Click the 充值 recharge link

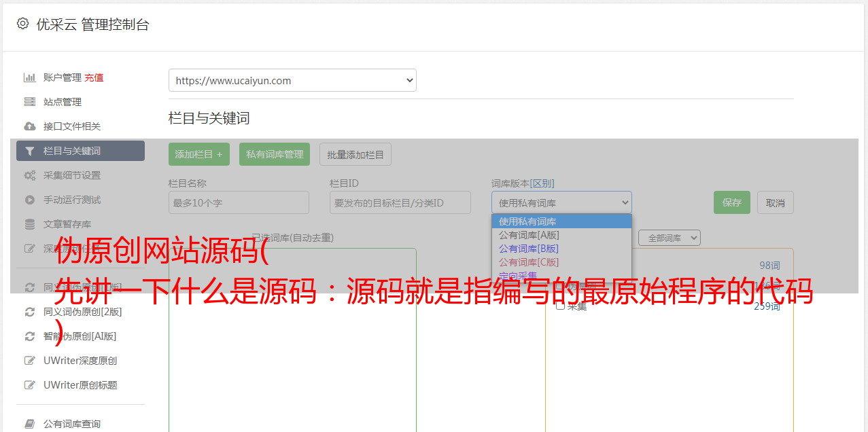94,77
